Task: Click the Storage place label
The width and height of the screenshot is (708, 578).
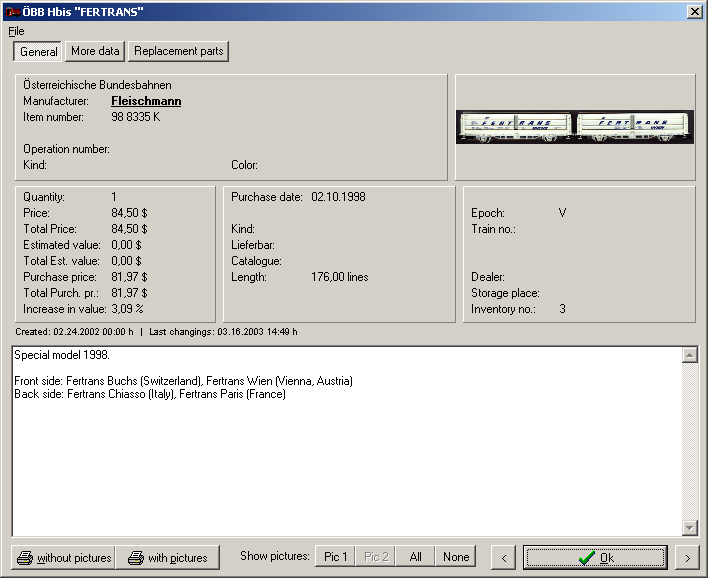Action: [x=505, y=293]
